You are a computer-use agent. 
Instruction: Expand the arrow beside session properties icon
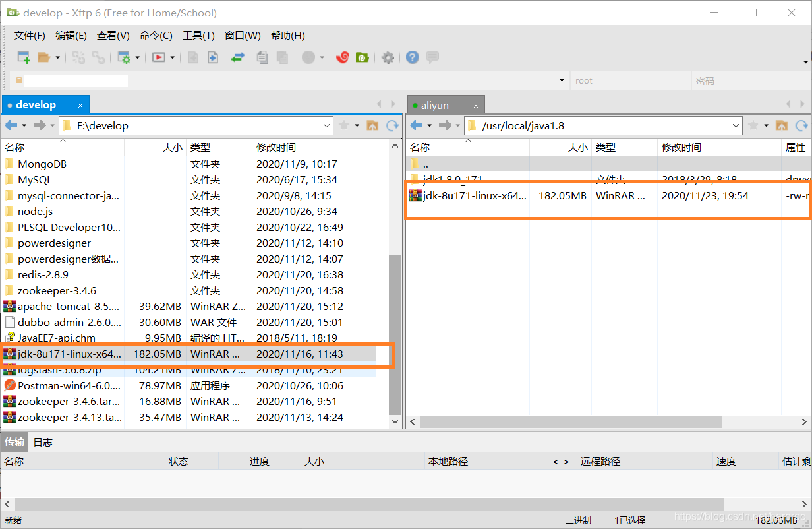tap(138, 57)
